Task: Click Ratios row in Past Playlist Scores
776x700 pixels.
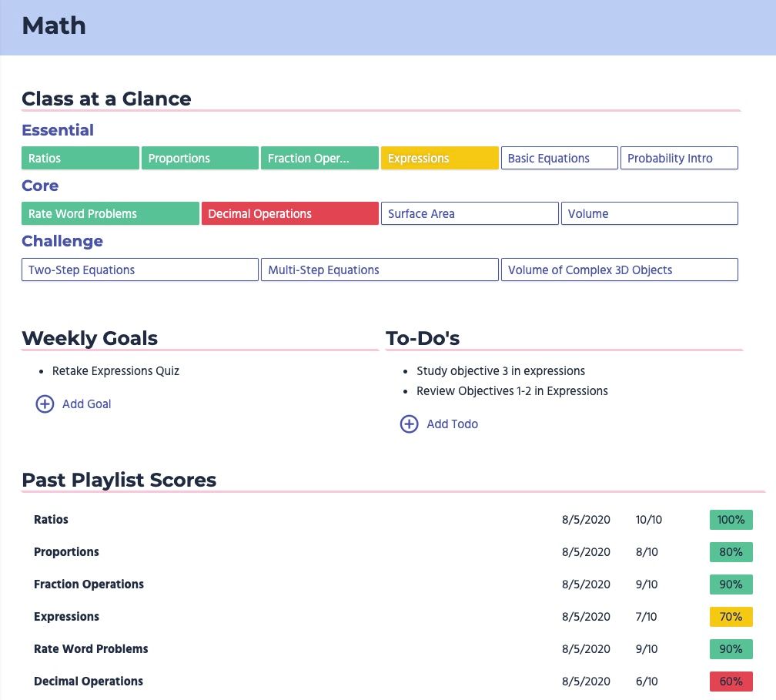Action: click(393, 519)
